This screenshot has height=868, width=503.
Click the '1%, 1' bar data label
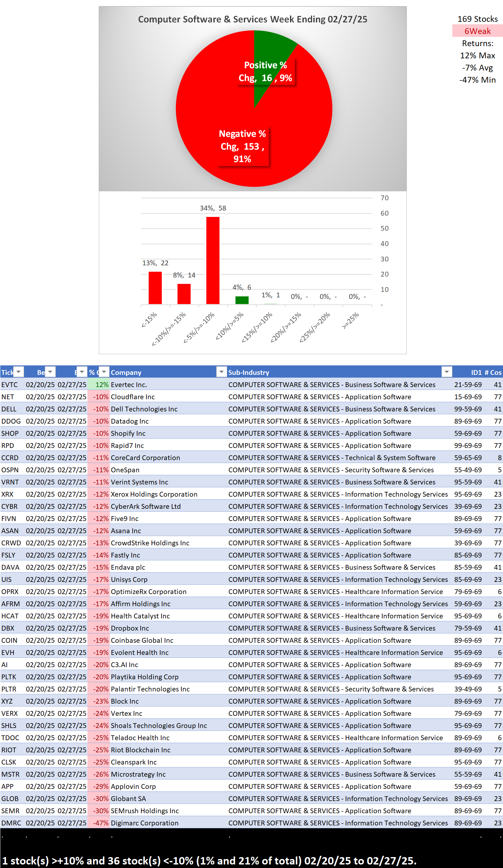(x=270, y=295)
